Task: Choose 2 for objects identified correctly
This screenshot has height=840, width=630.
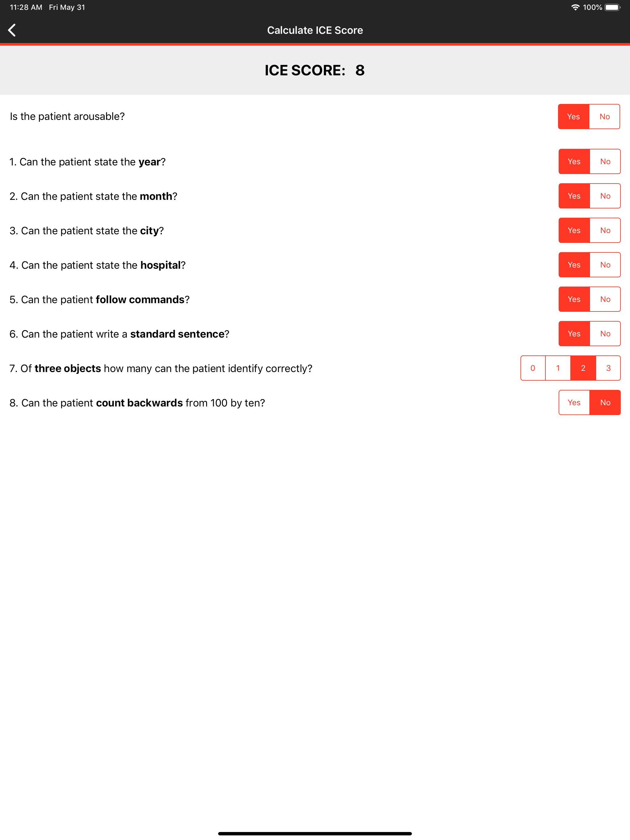Action: coord(583,368)
